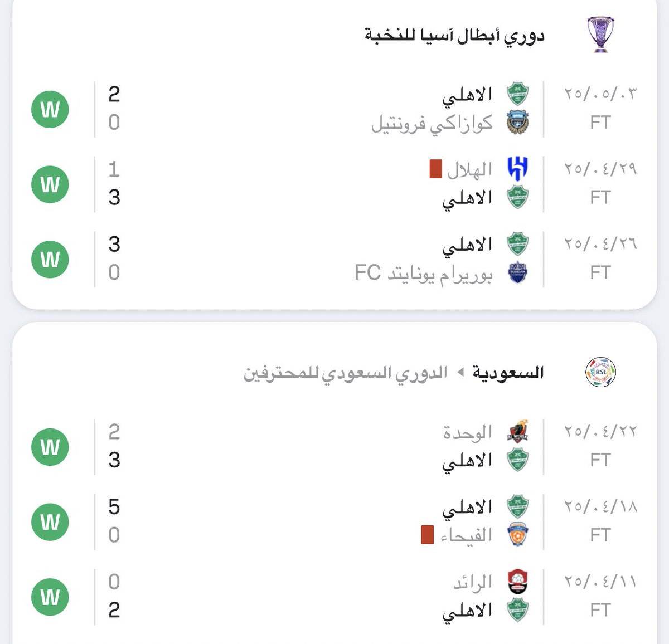Click the Al Raed club crest
The height and width of the screenshot is (644, 669).
(517, 582)
